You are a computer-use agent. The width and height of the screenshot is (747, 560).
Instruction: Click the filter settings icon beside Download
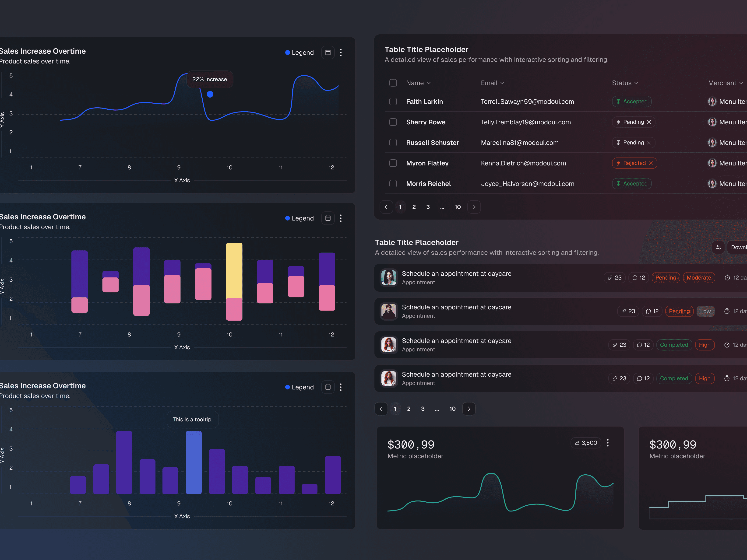[718, 247]
